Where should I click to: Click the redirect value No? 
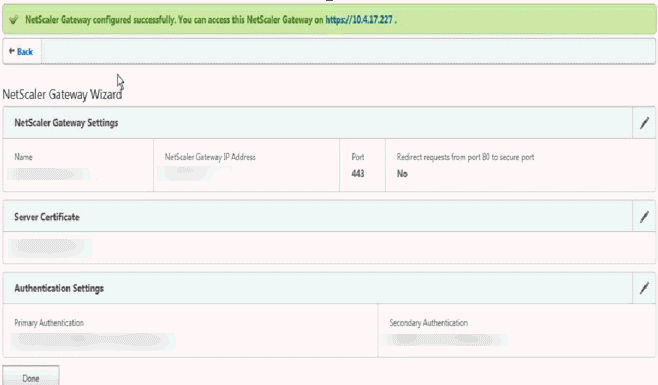pos(402,173)
